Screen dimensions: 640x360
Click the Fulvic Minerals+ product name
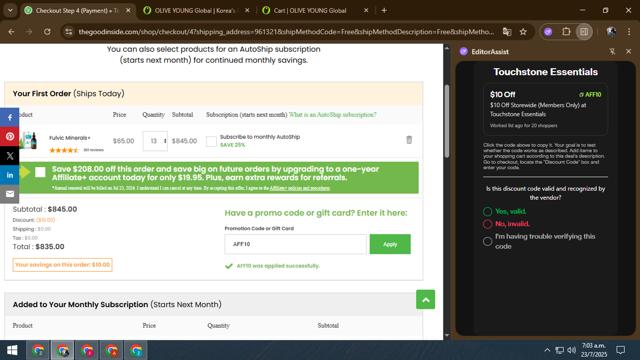point(70,138)
